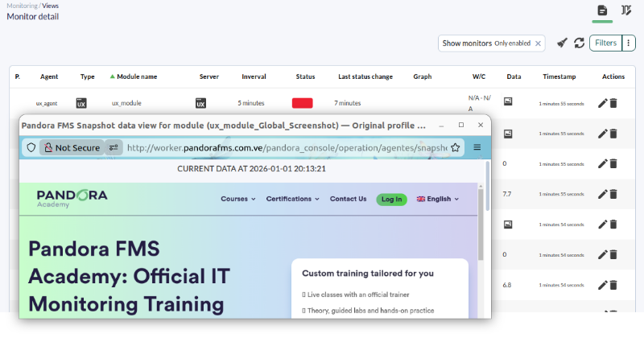The width and height of the screenshot is (644, 338).
Task: Sort by Type column header
Action: point(88,76)
